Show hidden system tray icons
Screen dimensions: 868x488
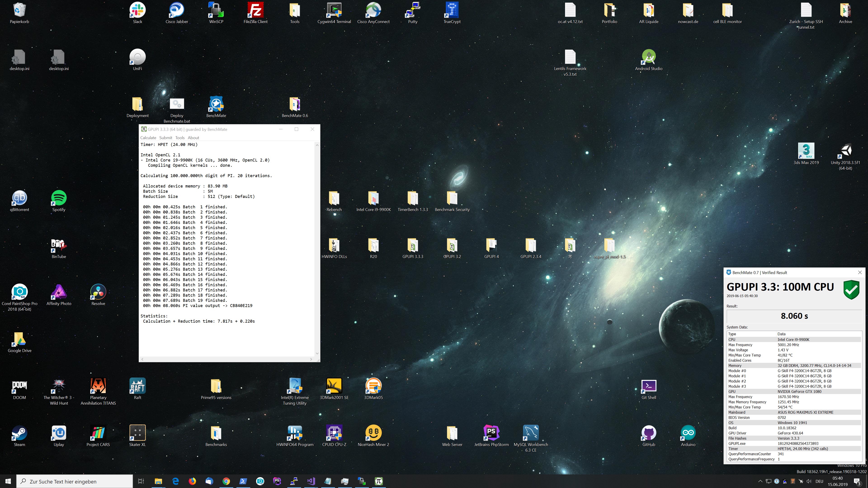point(760,481)
